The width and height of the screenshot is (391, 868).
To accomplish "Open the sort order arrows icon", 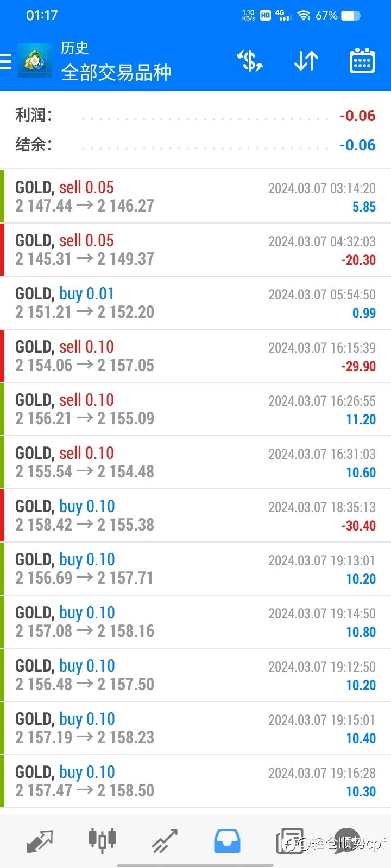I will [306, 61].
